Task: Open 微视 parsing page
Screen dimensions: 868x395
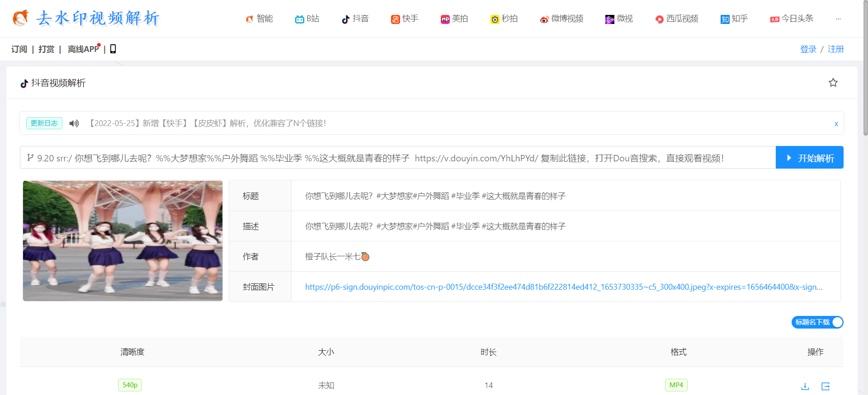Action: click(619, 19)
